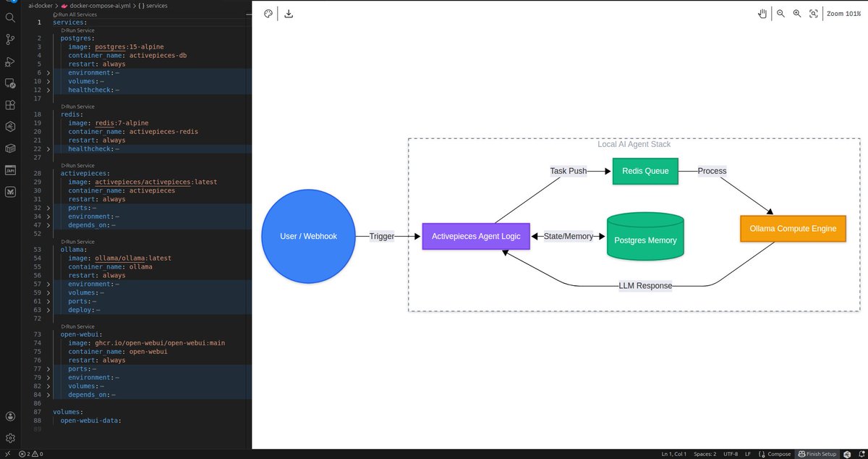Image resolution: width=868 pixels, height=459 pixels.
Task: Zoom in the diagram preview
Action: click(x=797, y=13)
